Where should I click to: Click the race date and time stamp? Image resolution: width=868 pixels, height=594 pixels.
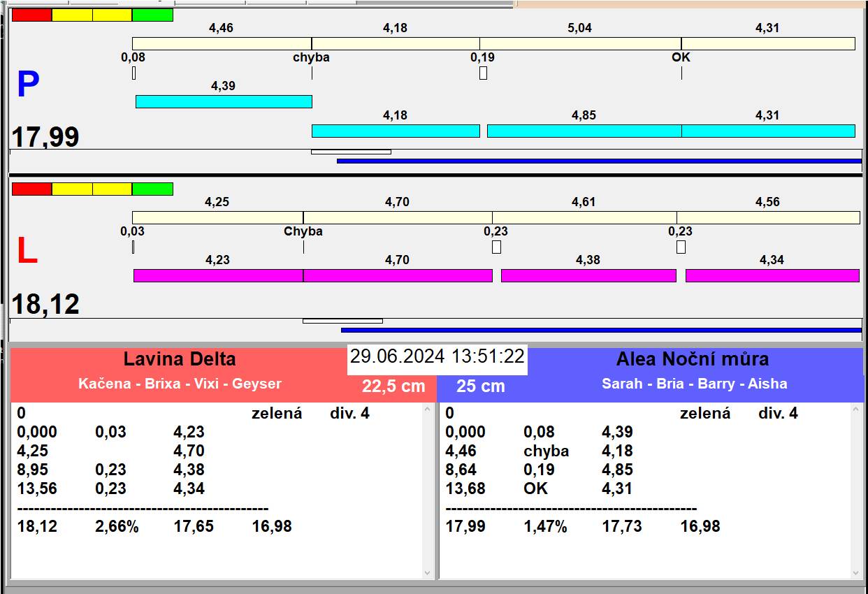(x=437, y=356)
